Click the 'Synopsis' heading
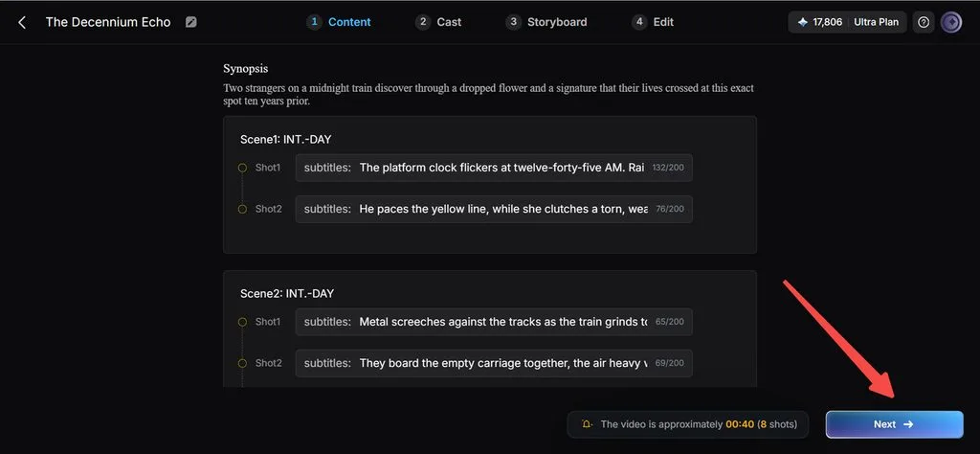The height and width of the screenshot is (454, 980). click(x=246, y=69)
